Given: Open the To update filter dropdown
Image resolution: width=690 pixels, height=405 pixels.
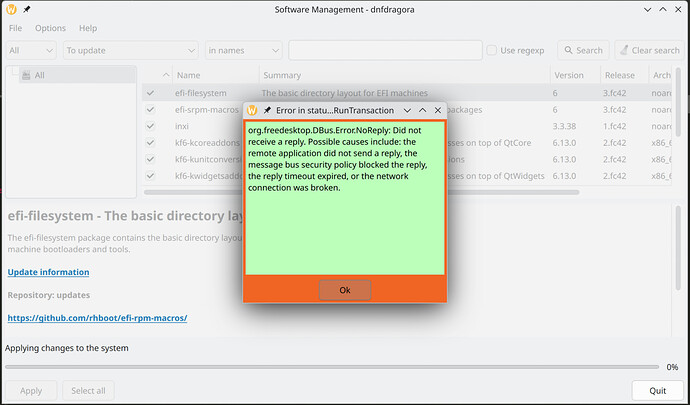Looking at the screenshot, I should point(131,50).
